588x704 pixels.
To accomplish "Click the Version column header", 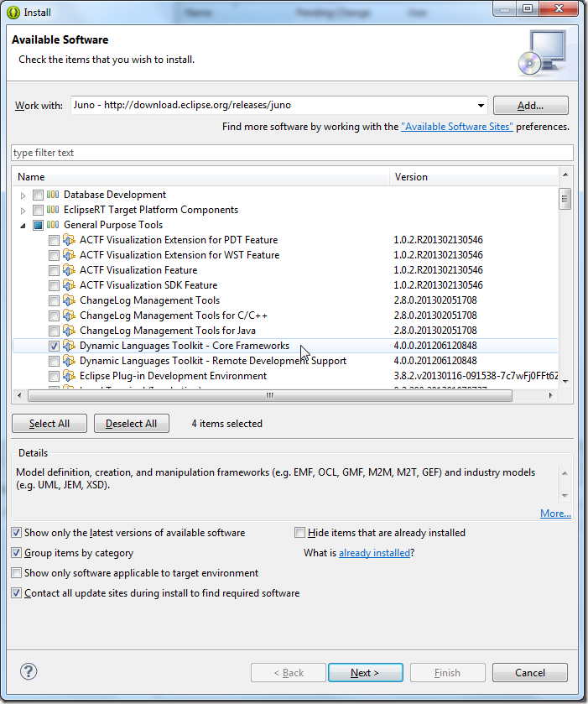I will point(474,177).
